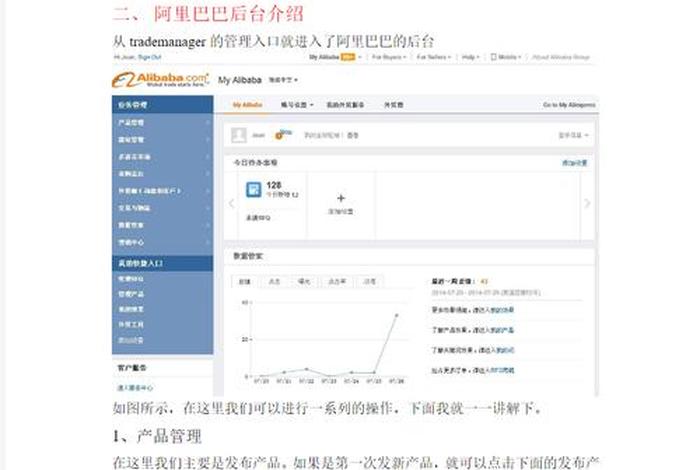700x470 pixels.
Task: Click the Alibaba.com logo
Action: click(160, 80)
